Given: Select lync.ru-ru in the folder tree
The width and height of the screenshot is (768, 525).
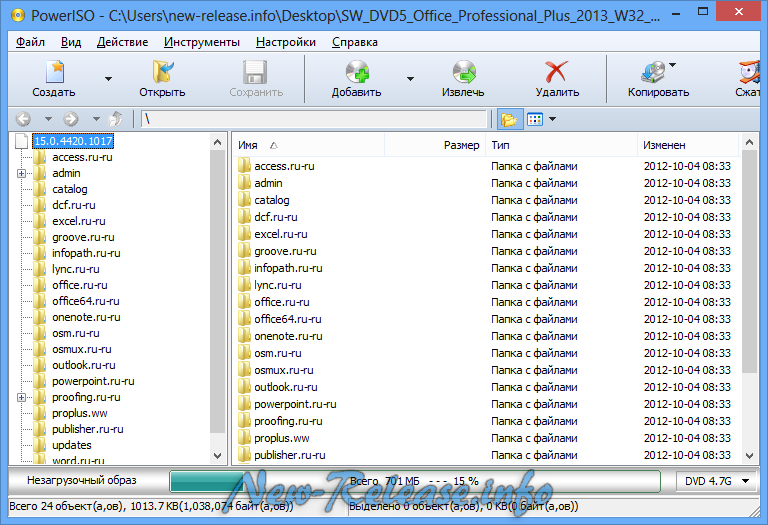Looking at the screenshot, I should coord(75,269).
